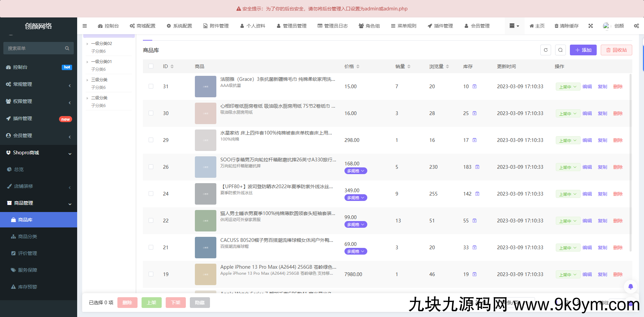Open the search icon beside the refresh button
Viewport: 644px width, 317px height.
[x=560, y=50]
